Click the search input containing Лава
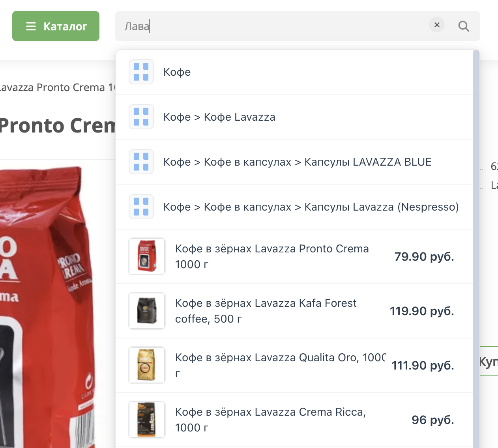The image size is (498, 448). [272, 26]
